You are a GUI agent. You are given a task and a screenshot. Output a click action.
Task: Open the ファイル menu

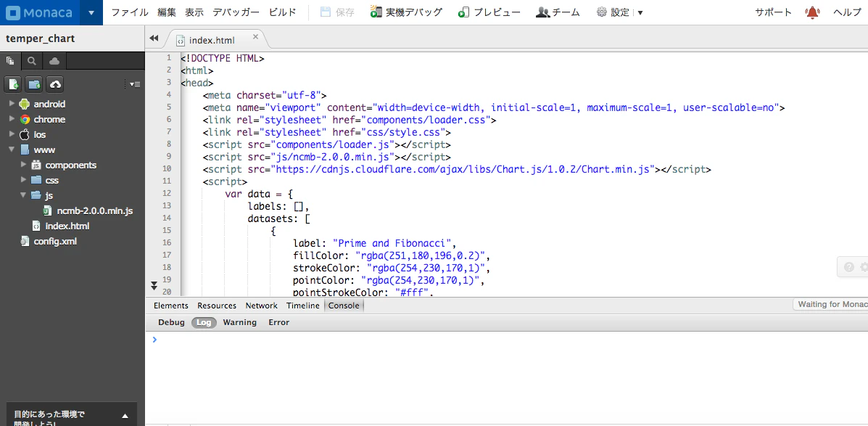pyautogui.click(x=130, y=12)
